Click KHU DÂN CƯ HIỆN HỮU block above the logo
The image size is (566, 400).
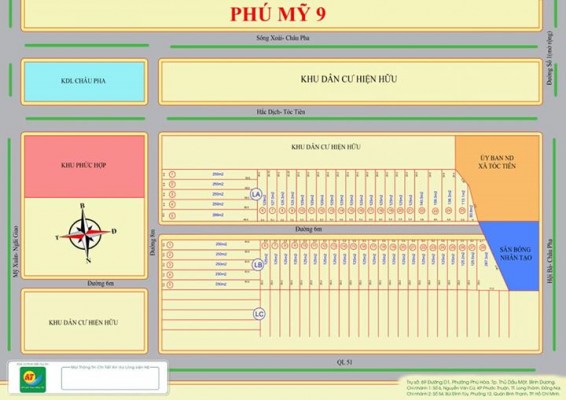tap(83, 322)
